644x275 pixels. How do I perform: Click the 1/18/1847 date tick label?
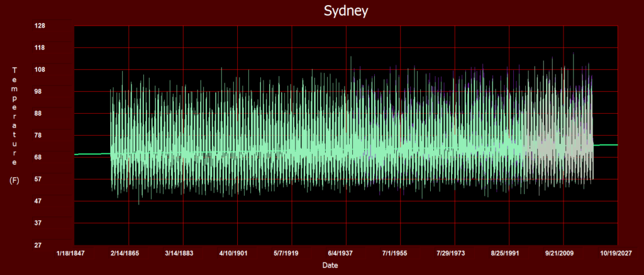click(x=70, y=253)
